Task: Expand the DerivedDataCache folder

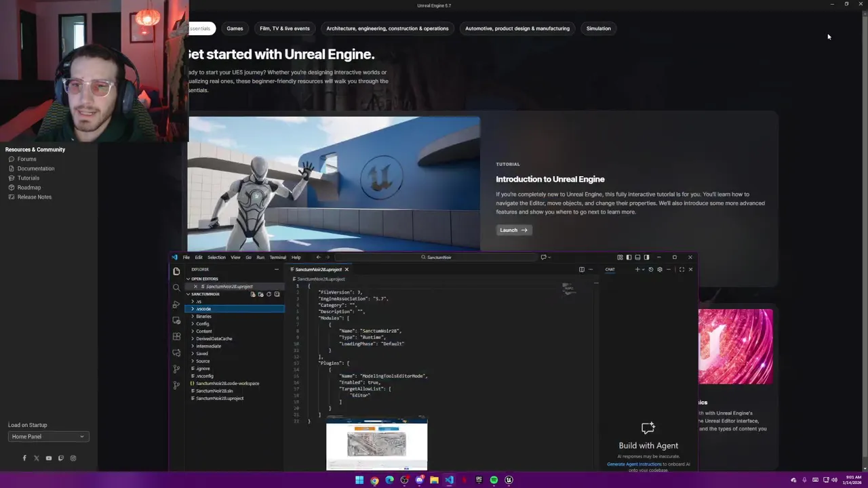Action: pyautogui.click(x=235, y=339)
